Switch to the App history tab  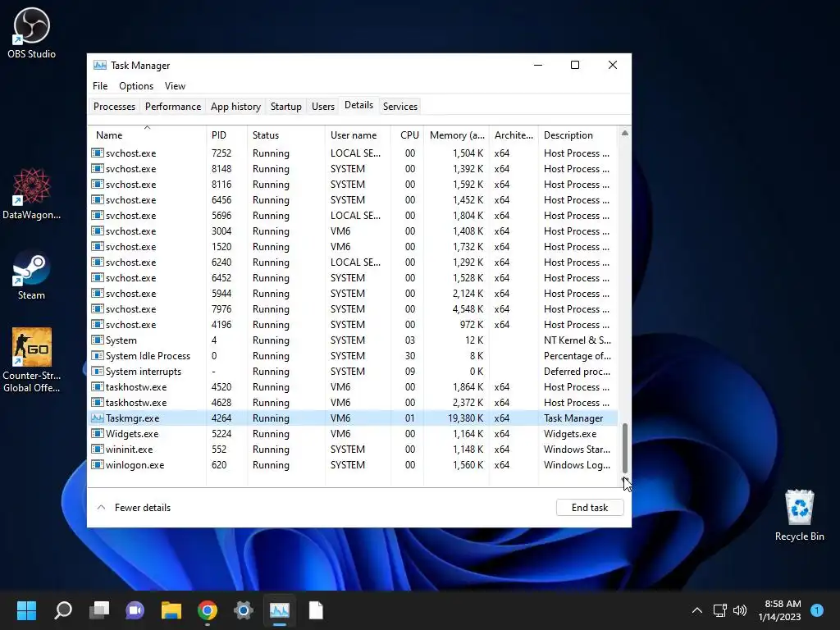pyautogui.click(x=235, y=106)
